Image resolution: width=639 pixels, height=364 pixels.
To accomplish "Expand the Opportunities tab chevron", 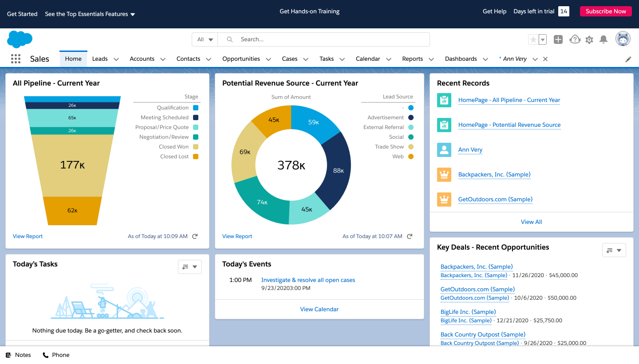I will [268, 59].
